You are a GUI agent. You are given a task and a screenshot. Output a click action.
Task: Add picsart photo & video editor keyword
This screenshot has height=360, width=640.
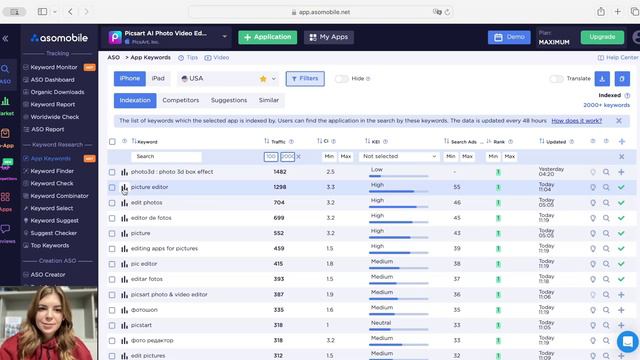(x=621, y=295)
